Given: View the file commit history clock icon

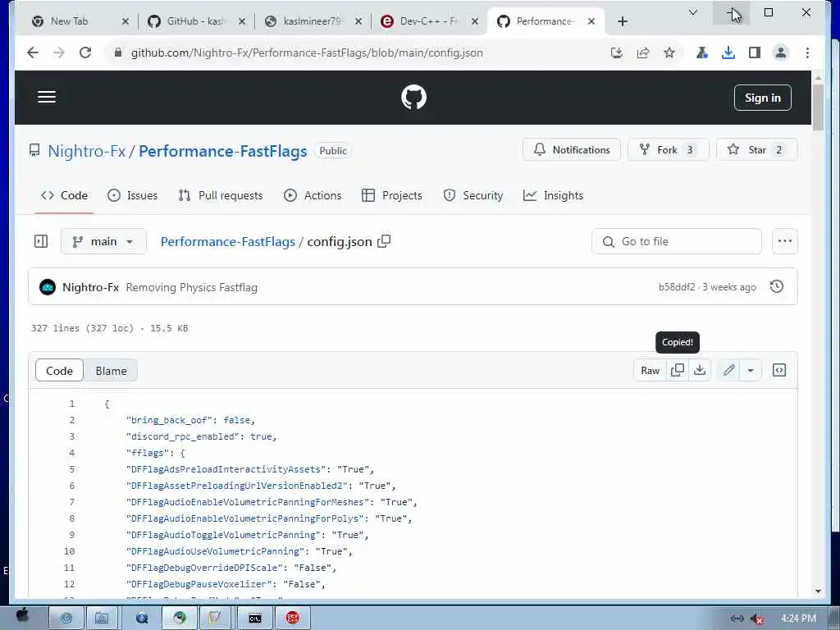Looking at the screenshot, I should [x=777, y=286].
